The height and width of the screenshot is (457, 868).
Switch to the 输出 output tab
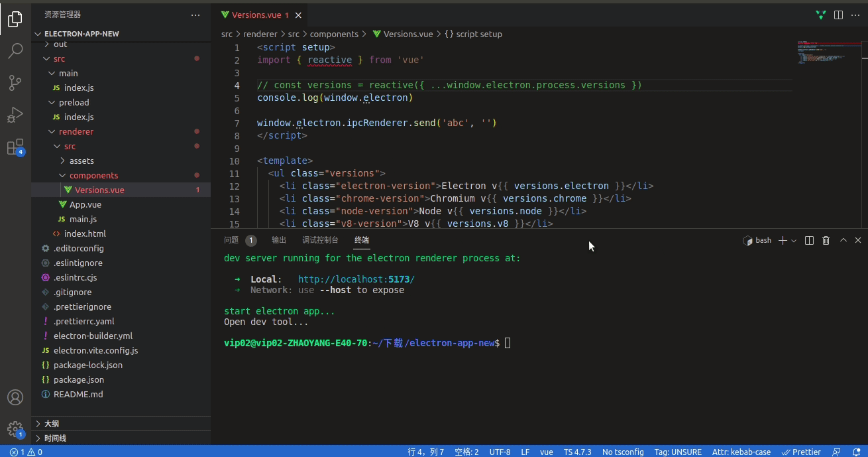point(278,240)
